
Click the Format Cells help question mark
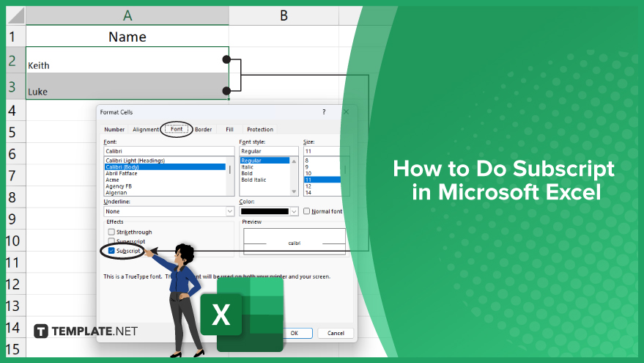pos(324,111)
